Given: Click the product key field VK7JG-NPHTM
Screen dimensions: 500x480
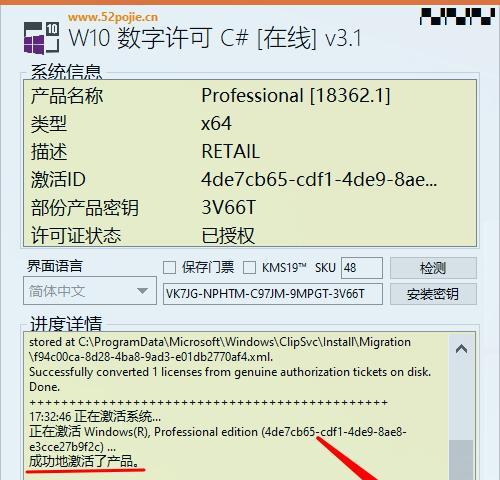Looking at the screenshot, I should [273, 294].
